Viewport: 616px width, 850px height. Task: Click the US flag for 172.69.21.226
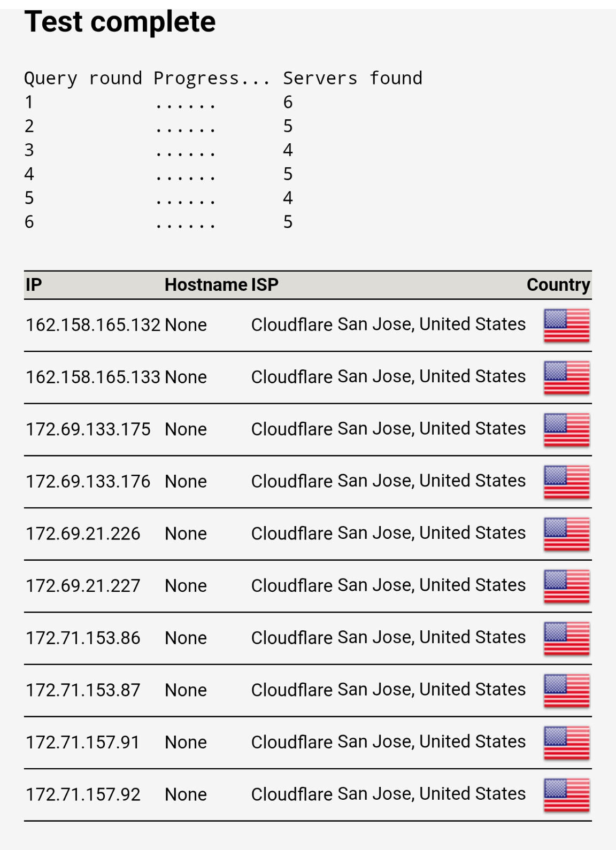567,534
